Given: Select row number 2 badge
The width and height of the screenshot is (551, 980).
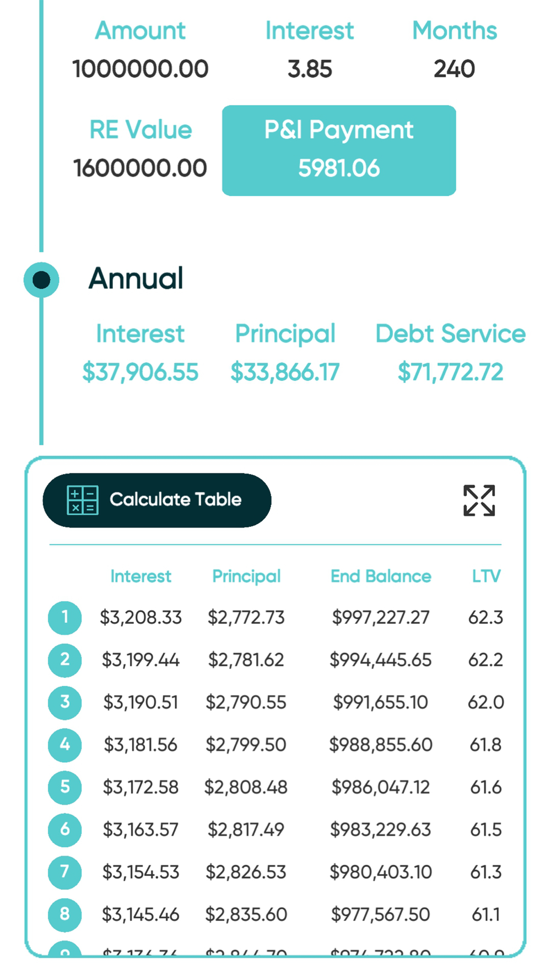Looking at the screenshot, I should pos(65,660).
